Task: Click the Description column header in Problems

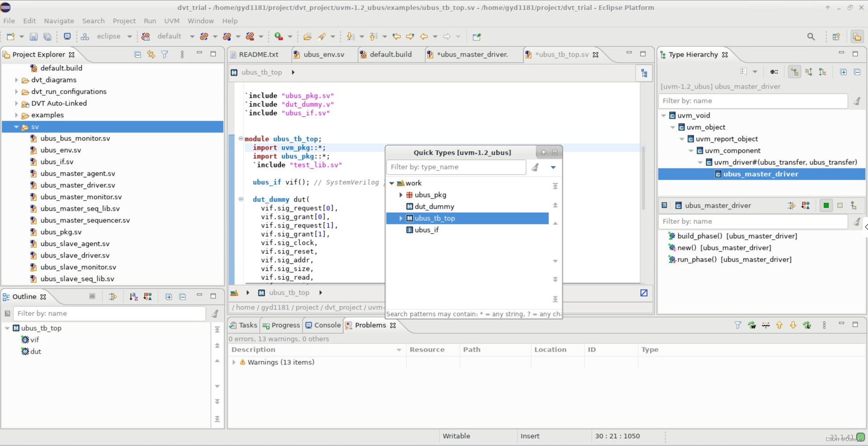Action: pyautogui.click(x=316, y=350)
